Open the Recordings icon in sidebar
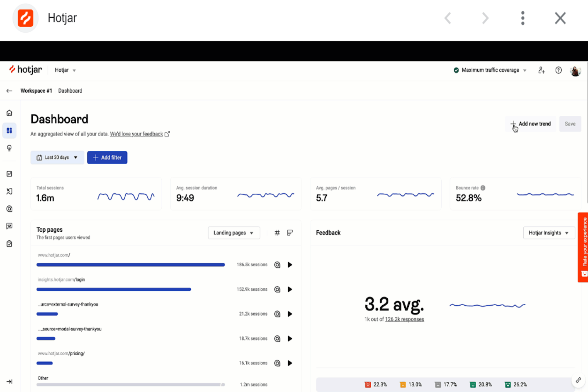This screenshot has width=588, height=392. (x=10, y=191)
